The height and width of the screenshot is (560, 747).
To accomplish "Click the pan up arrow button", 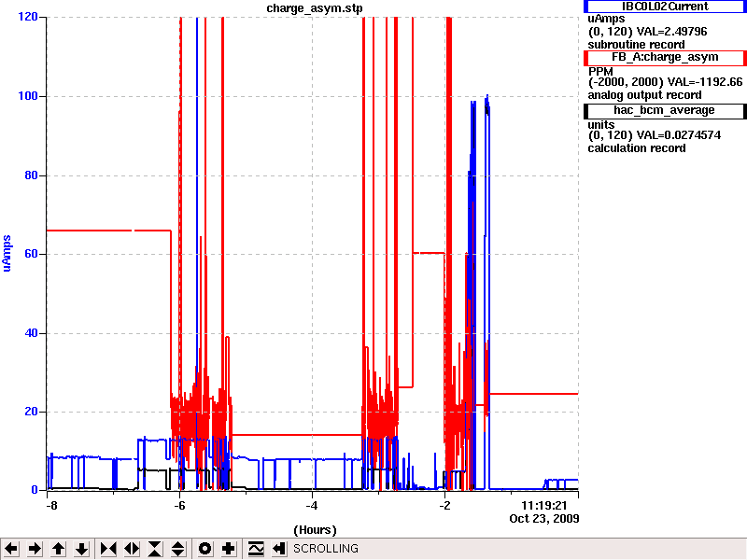I will pos(58,549).
